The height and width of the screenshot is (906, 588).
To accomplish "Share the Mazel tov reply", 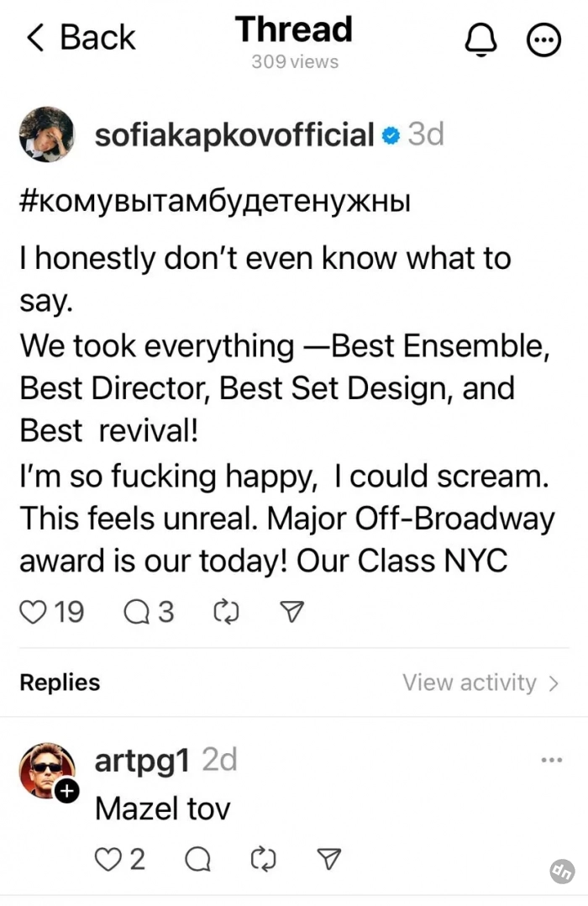I will (x=330, y=859).
